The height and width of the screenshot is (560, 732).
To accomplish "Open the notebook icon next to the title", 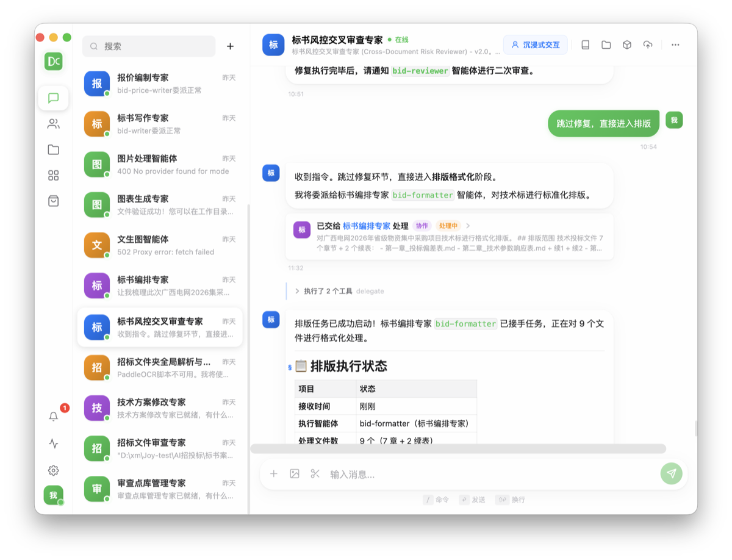I will [x=584, y=45].
